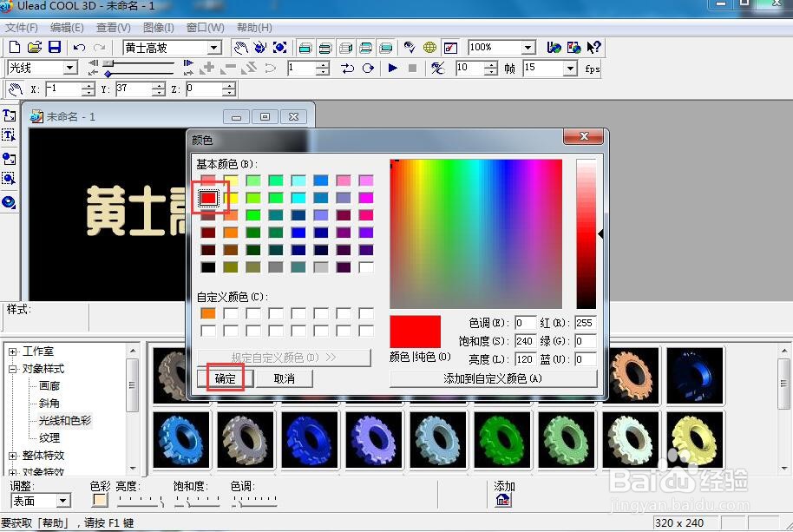Click the hand icon beside X field
This screenshot has height=532, width=793.
[16, 89]
